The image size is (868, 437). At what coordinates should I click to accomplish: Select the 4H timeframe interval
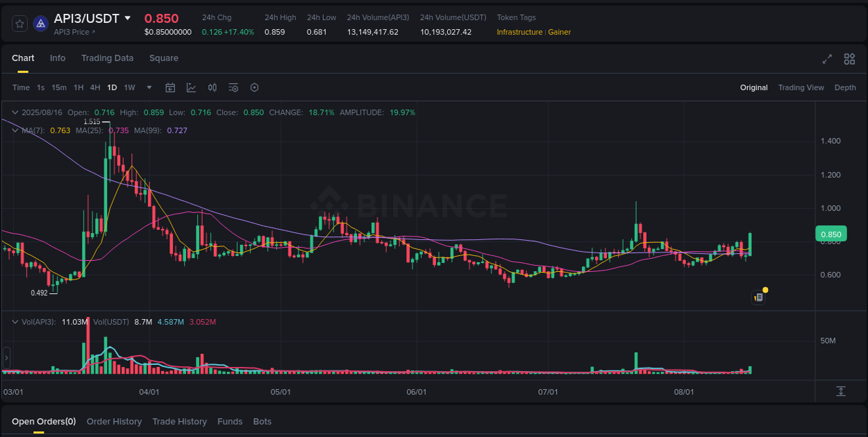click(94, 87)
